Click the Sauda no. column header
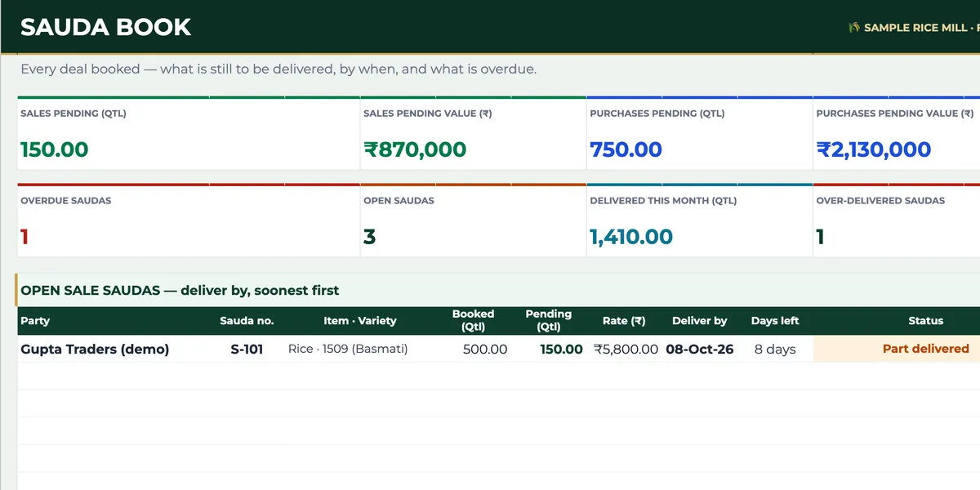980x490 pixels. (x=247, y=321)
